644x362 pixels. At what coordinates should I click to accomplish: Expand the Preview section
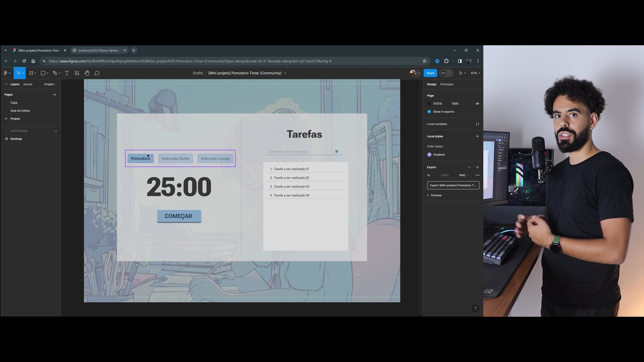point(436,195)
